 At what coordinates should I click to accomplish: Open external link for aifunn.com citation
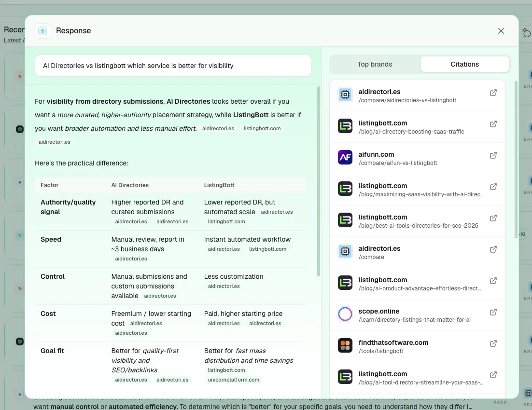493,155
